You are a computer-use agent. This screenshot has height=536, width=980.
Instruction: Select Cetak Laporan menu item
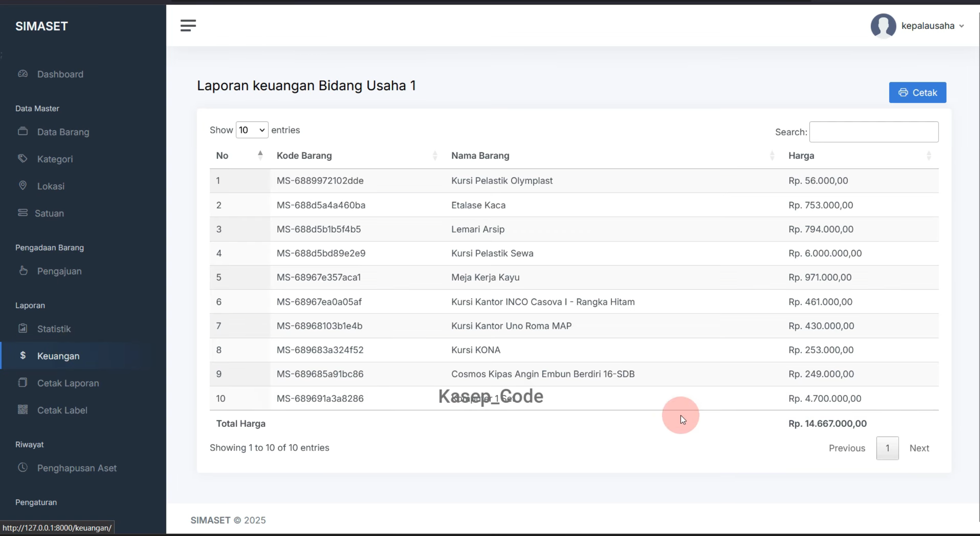coord(68,383)
